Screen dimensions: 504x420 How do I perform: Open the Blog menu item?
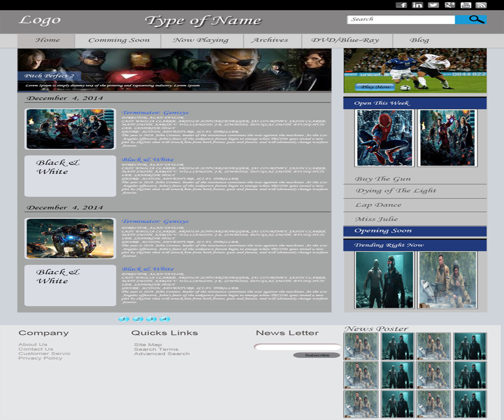point(419,41)
